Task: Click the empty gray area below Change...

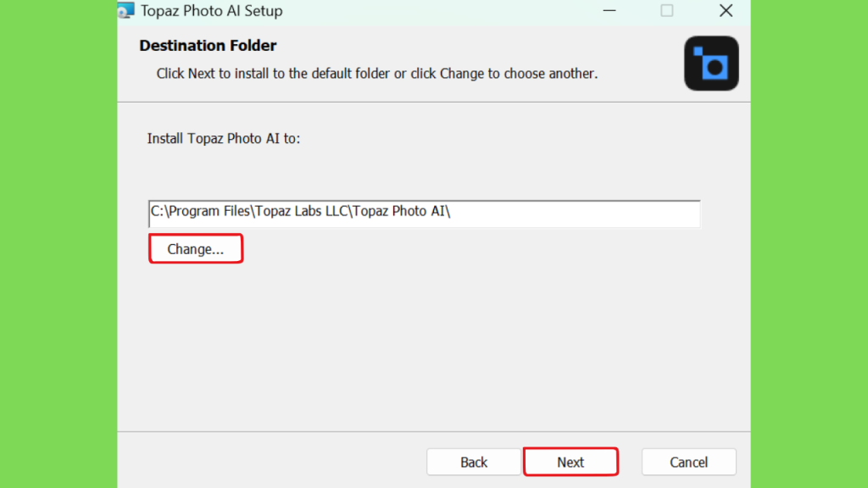Action: click(424, 339)
